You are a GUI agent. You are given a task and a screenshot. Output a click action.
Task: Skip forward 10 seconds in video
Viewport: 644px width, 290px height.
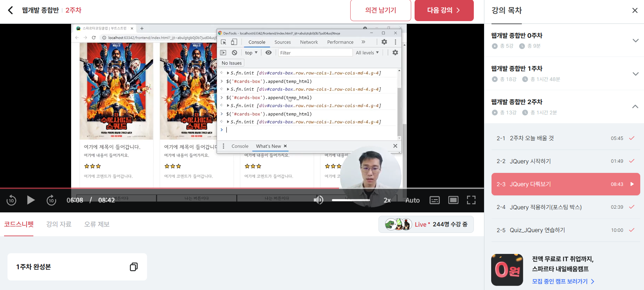coord(51,200)
